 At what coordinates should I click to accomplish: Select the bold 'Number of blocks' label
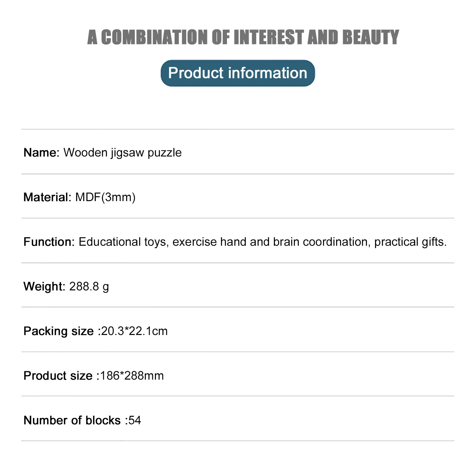pyautogui.click(x=72, y=420)
